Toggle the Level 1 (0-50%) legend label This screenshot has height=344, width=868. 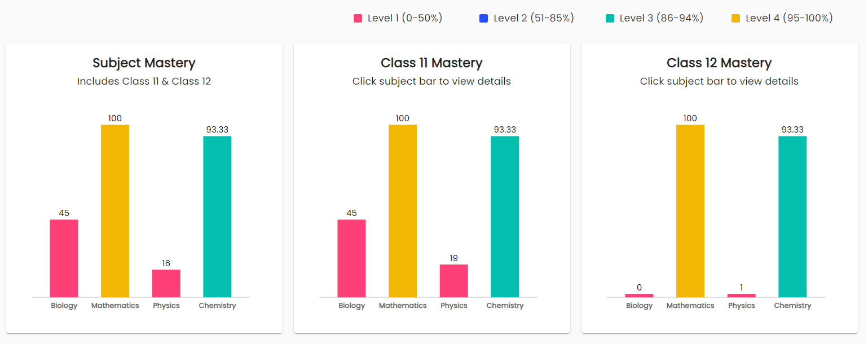tap(405, 19)
